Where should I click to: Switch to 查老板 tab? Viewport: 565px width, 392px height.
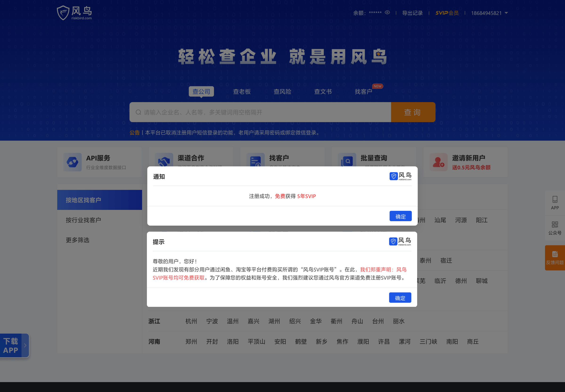(242, 92)
